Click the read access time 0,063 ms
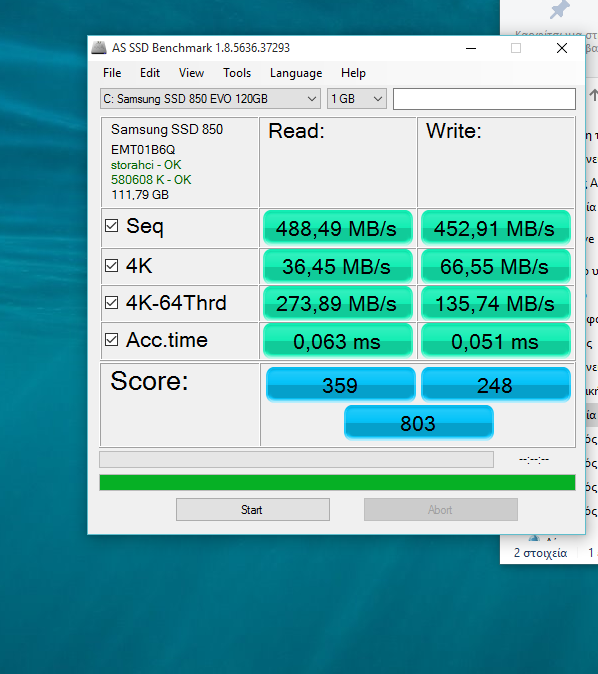The image size is (598, 674). (337, 341)
